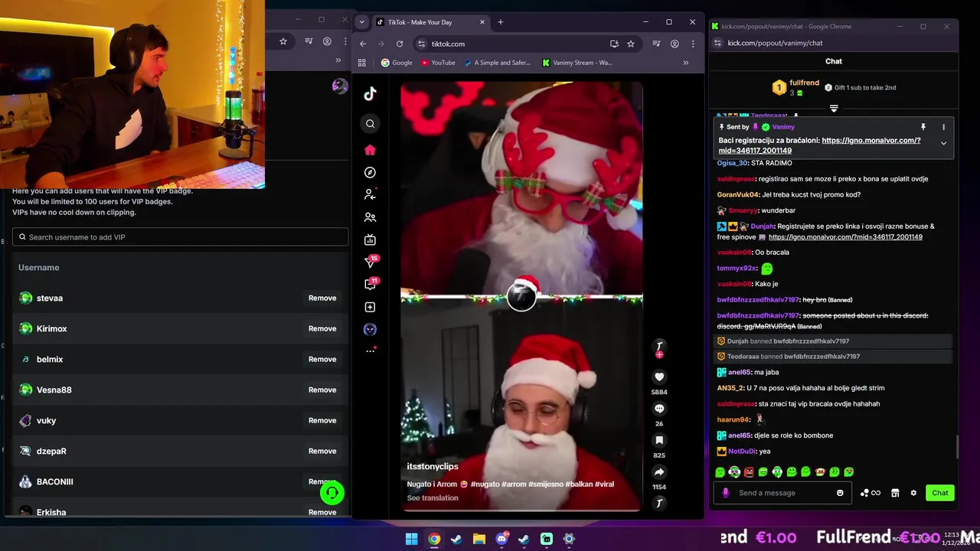Screen dimensions: 980x551
Task: Open itsstonyclips profile name
Action: (x=433, y=466)
